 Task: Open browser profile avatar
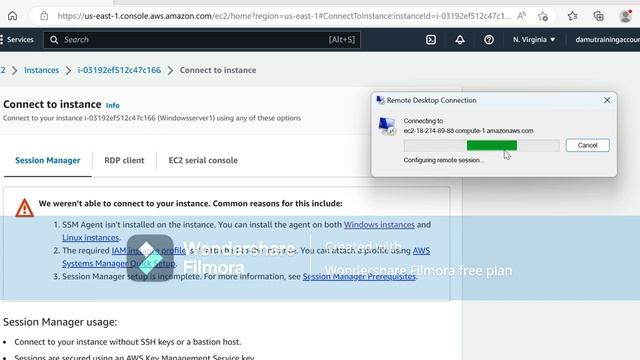[625, 16]
